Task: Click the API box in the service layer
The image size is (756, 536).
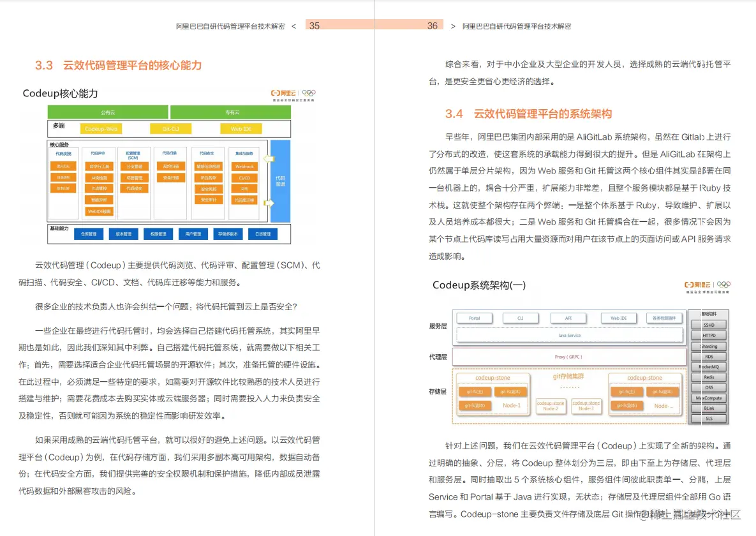Action: (x=568, y=318)
